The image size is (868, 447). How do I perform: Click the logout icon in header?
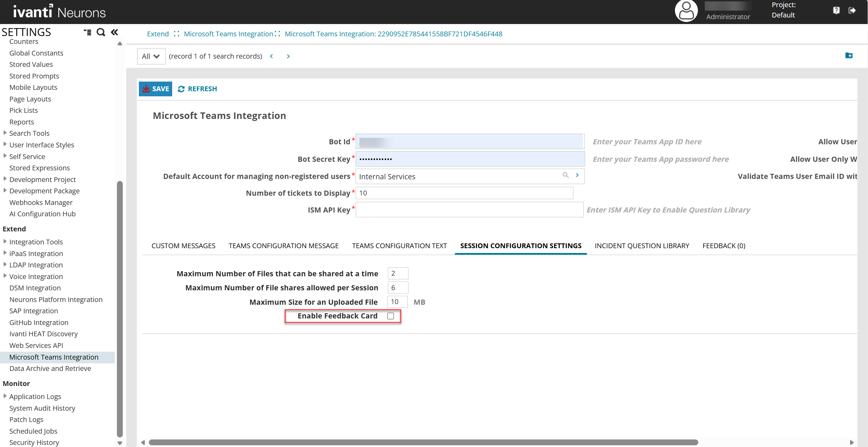(852, 10)
